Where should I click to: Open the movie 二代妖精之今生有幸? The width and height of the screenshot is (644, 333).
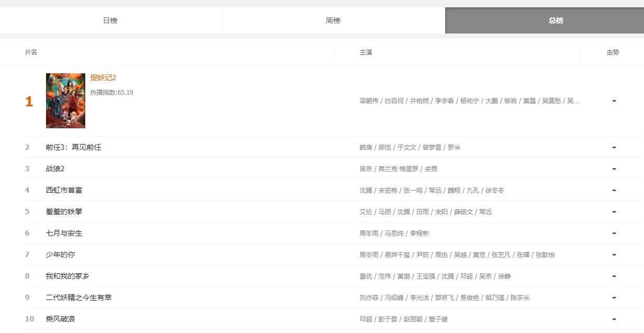coord(78,298)
